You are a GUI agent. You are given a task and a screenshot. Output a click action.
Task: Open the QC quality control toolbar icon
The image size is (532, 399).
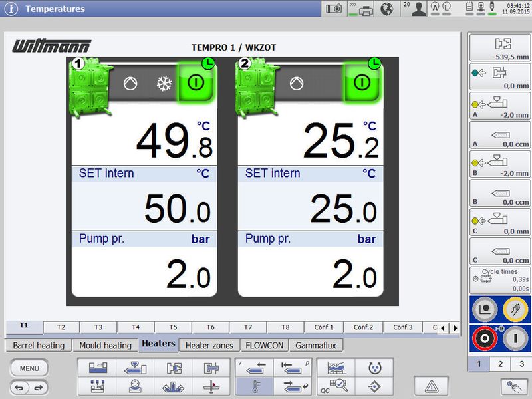tap(336, 386)
